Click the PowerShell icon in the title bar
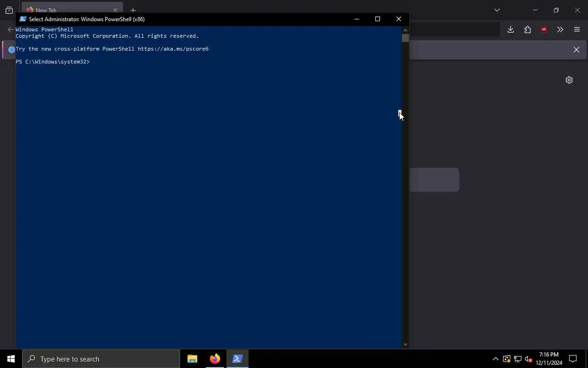This screenshot has width=588, height=368. coord(23,19)
